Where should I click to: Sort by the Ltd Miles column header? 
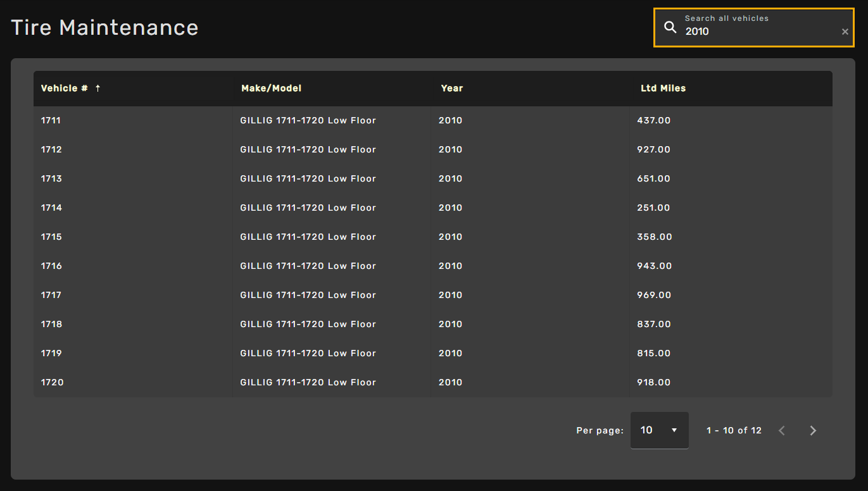pos(663,89)
